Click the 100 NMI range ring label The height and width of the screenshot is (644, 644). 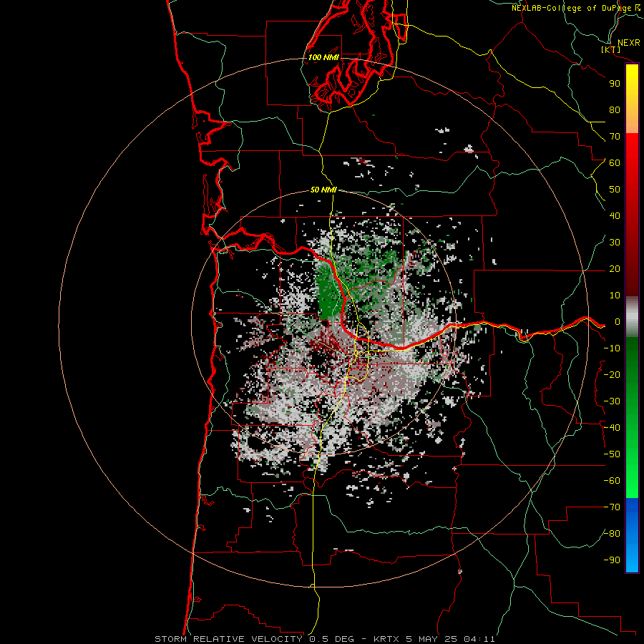tap(323, 57)
